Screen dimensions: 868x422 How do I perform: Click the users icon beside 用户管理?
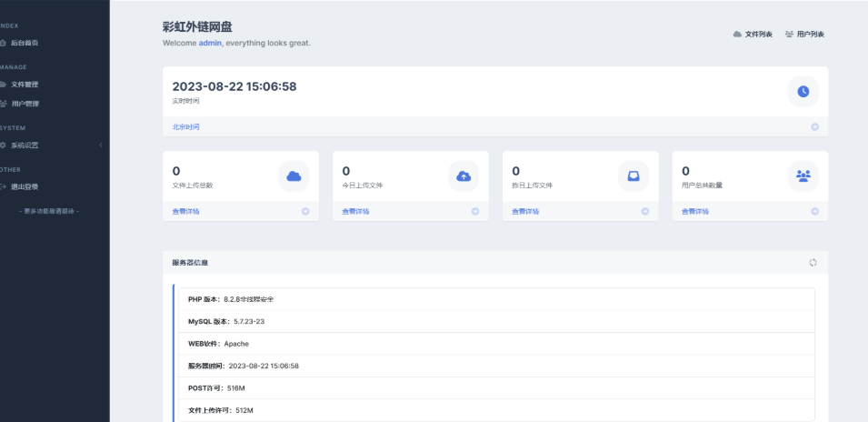click(3, 104)
